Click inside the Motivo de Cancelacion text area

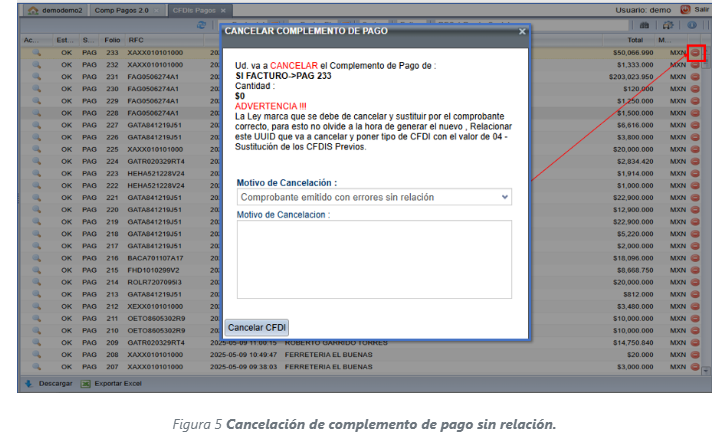pos(374,259)
